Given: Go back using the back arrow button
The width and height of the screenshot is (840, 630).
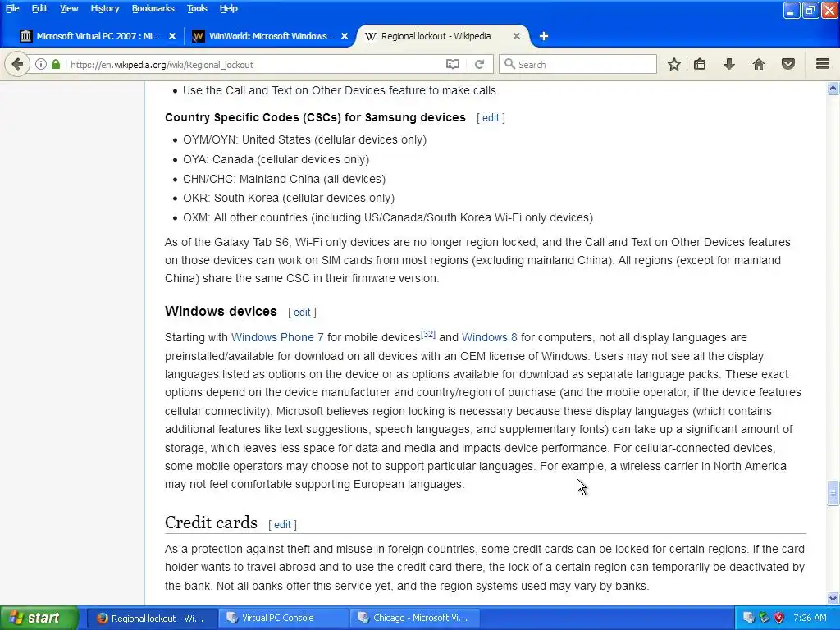Looking at the screenshot, I should pos(17,64).
